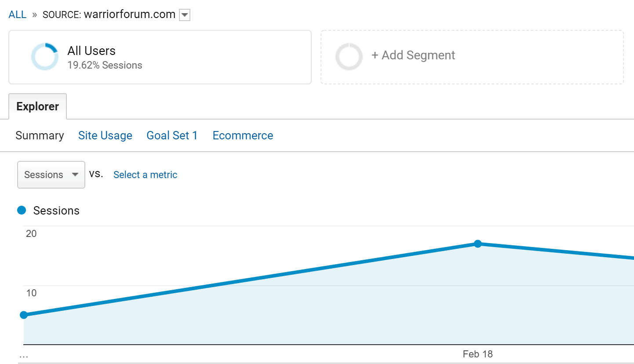Image resolution: width=634 pixels, height=364 pixels.
Task: Expand the Sessions selector's arrow
Action: coord(76,175)
